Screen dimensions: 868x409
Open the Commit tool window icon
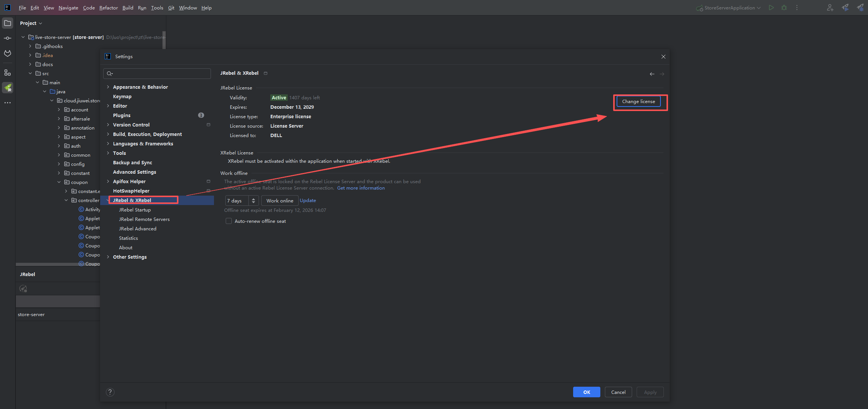tap(8, 38)
